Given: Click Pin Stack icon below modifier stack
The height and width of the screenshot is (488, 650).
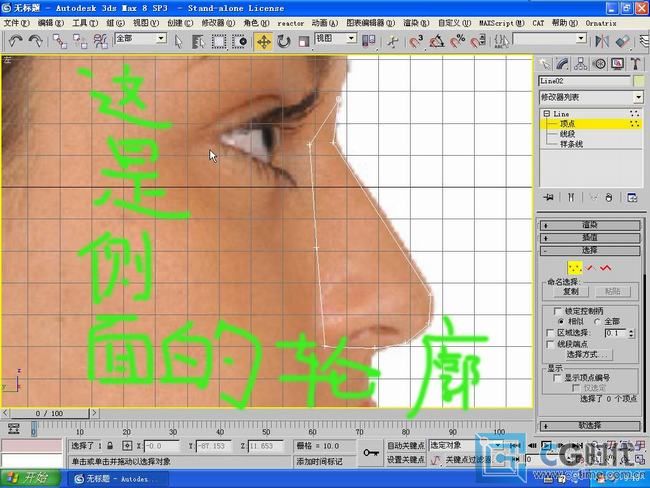Looking at the screenshot, I should (x=549, y=197).
